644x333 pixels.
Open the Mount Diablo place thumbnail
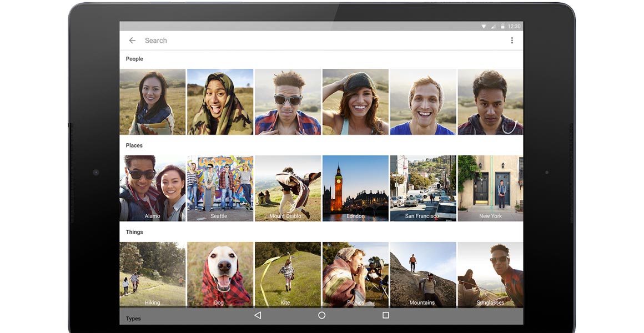pos(288,188)
